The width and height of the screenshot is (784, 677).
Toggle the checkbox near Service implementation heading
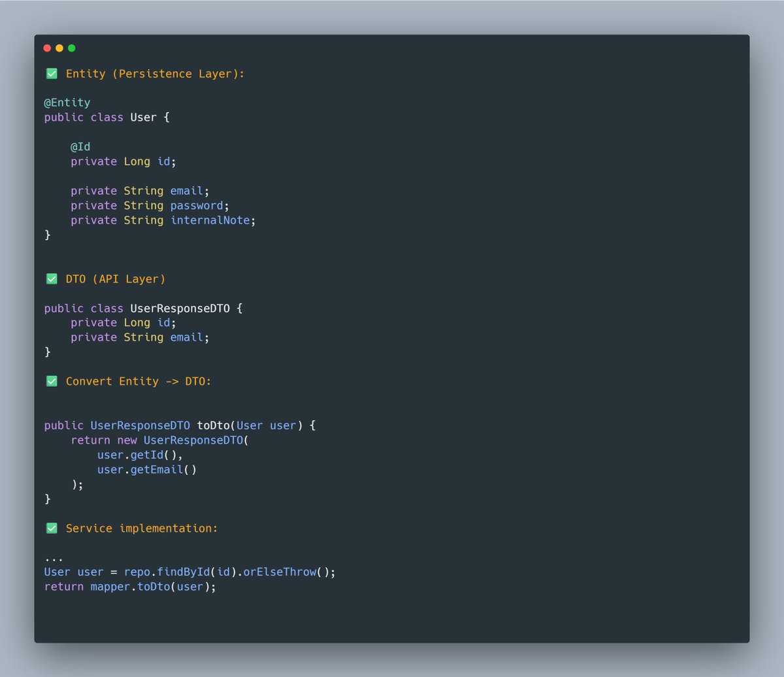tap(52, 528)
